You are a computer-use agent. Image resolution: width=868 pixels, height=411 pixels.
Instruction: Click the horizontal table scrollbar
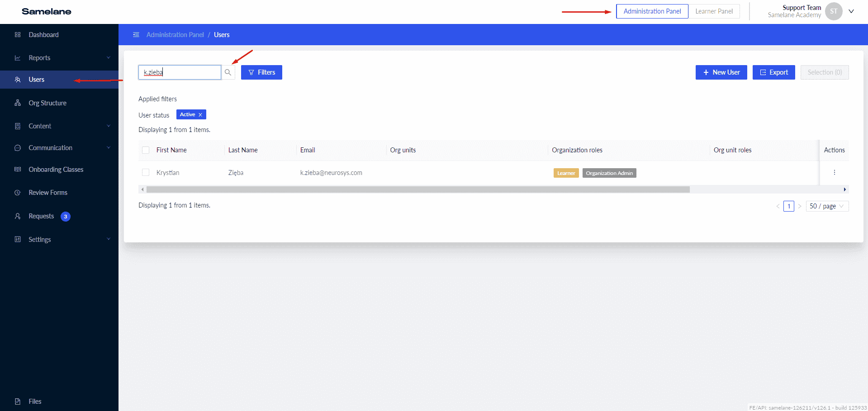418,189
